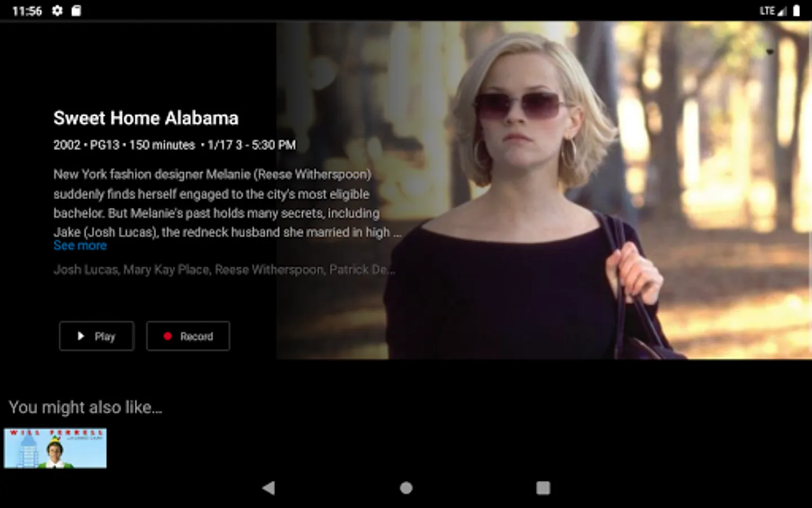Expand description with See more link
This screenshot has height=508, width=812.
(80, 246)
